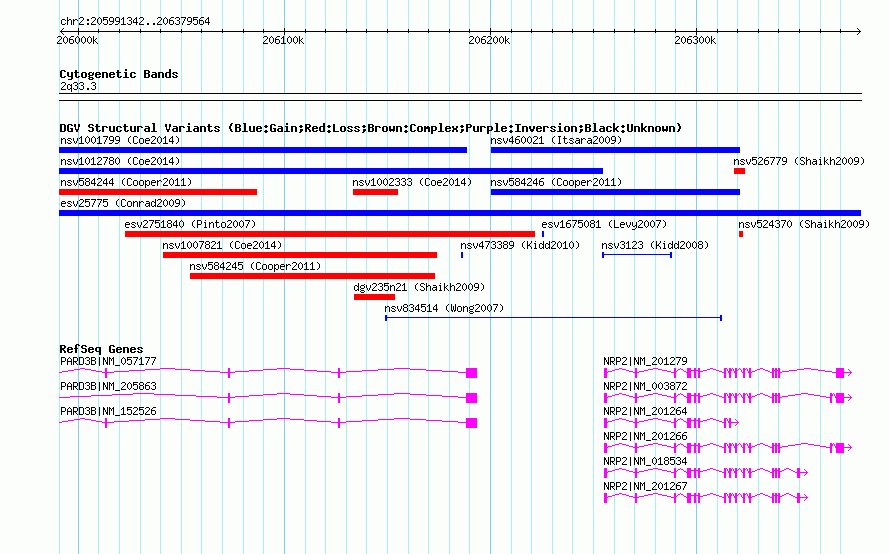
Task: Open the nsv473389 (Kidd2010) label
Action: [520, 245]
